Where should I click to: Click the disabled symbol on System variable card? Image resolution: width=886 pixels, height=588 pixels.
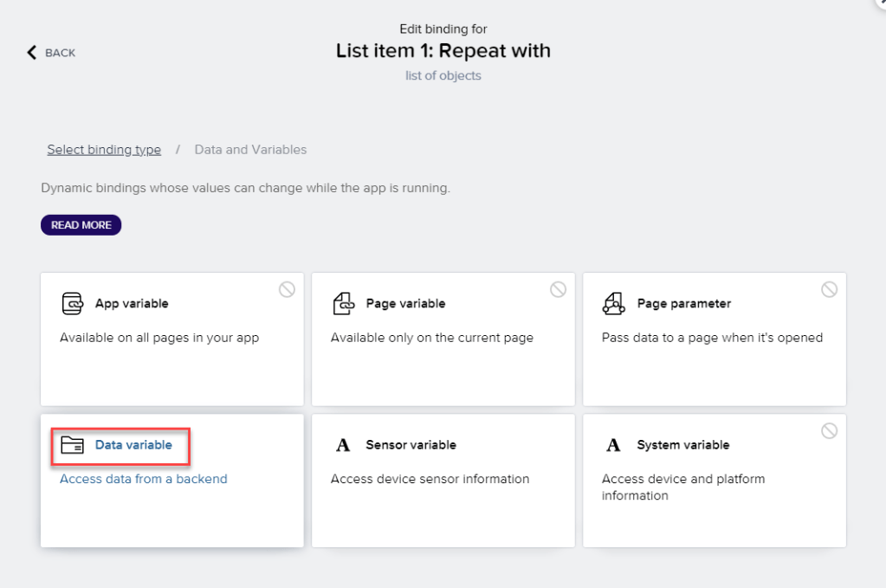[829, 431]
